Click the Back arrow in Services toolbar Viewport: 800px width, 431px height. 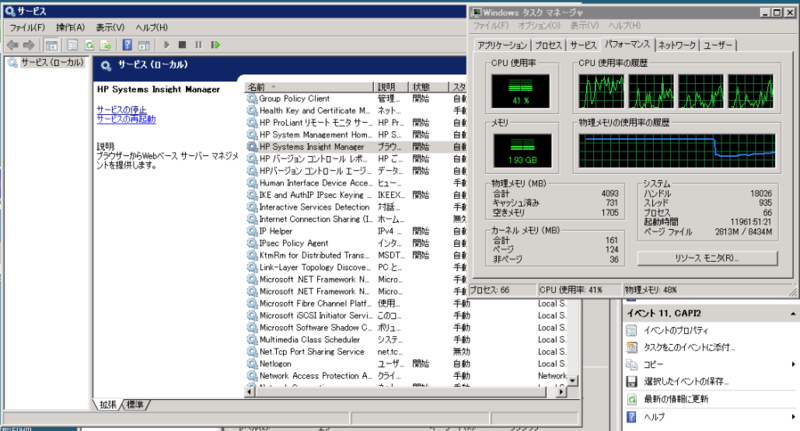[13, 45]
